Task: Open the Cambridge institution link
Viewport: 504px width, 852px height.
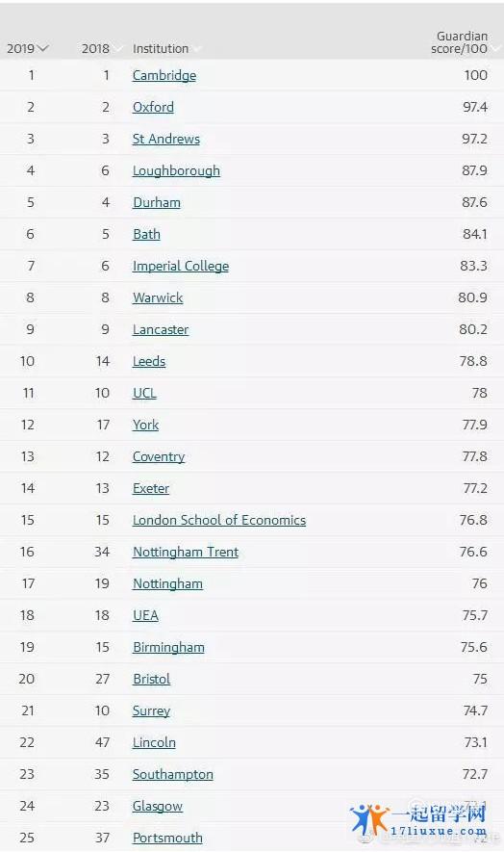Action: (164, 75)
